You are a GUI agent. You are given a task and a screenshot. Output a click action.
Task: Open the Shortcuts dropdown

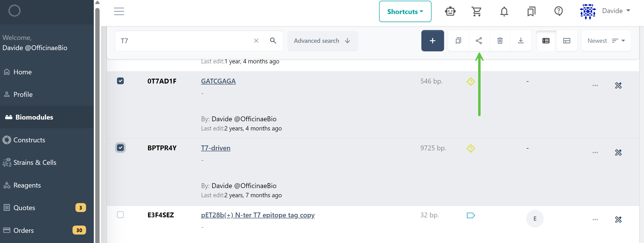pyautogui.click(x=405, y=12)
